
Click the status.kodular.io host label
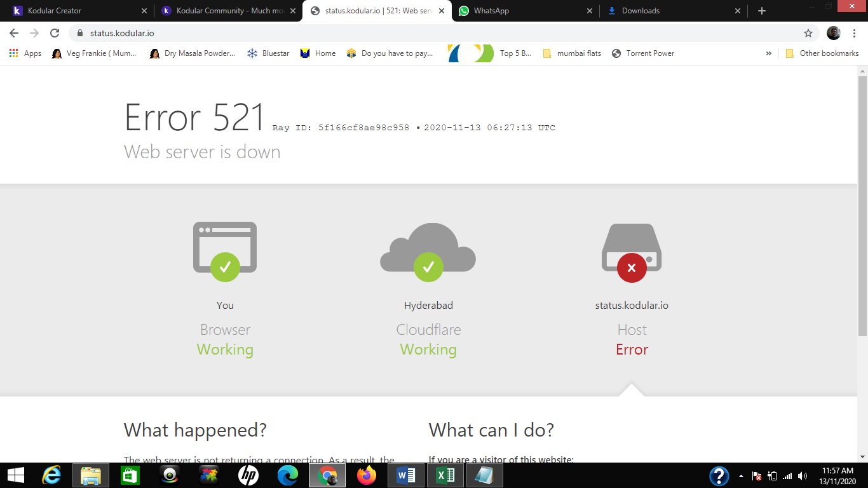coord(632,306)
